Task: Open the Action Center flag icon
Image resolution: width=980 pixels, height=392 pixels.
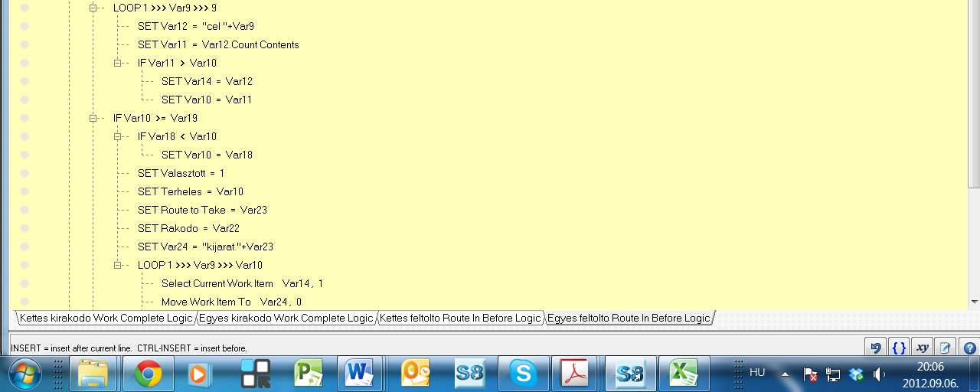Action: click(810, 374)
